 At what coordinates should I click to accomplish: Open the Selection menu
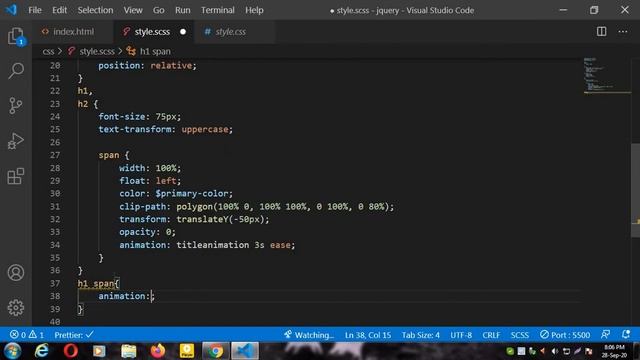point(95,10)
